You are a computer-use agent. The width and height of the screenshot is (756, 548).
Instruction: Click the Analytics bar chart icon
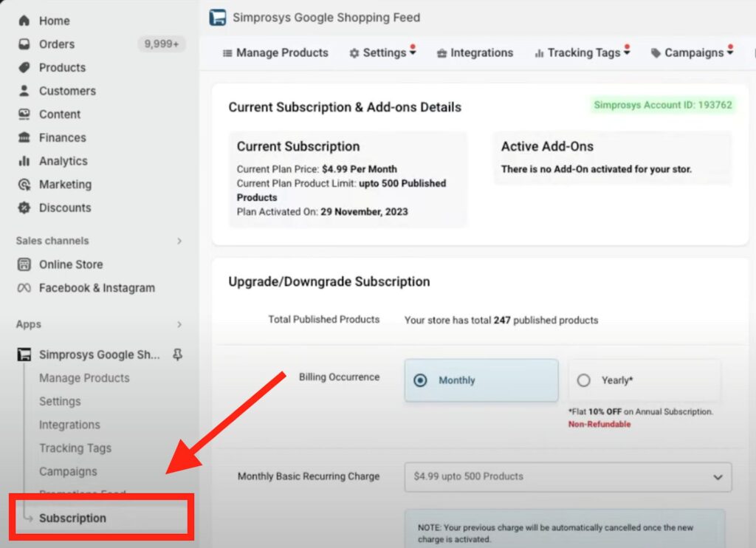24,161
